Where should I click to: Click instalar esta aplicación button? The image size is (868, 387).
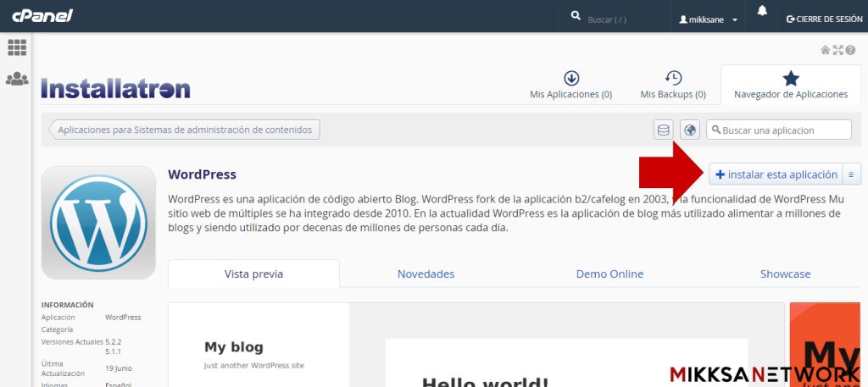[x=776, y=174]
